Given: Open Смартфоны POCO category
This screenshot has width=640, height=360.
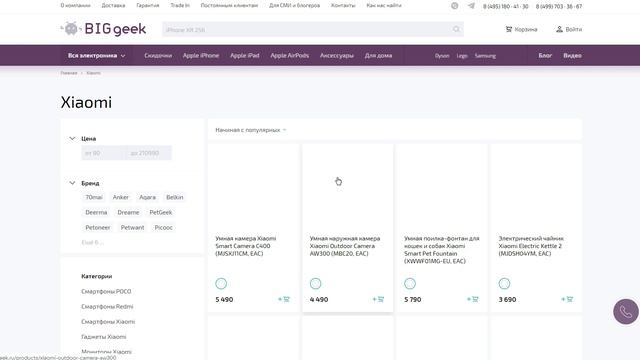Looking at the screenshot, I should tap(106, 291).
